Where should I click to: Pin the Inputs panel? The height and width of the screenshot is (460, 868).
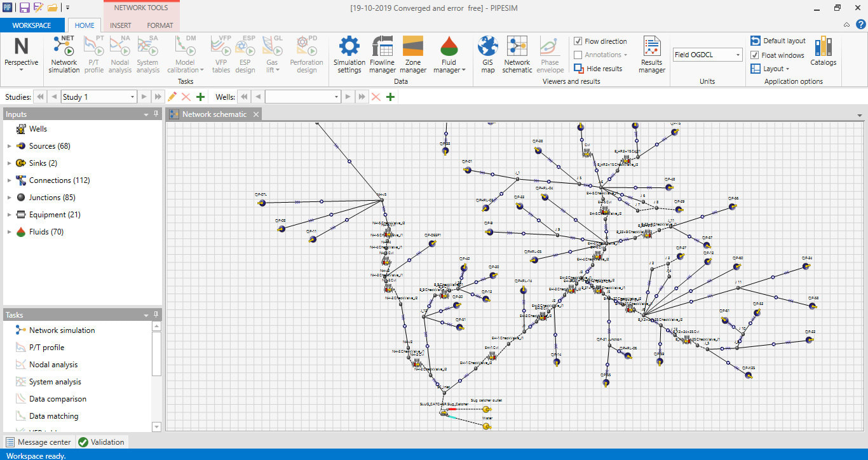(156, 114)
